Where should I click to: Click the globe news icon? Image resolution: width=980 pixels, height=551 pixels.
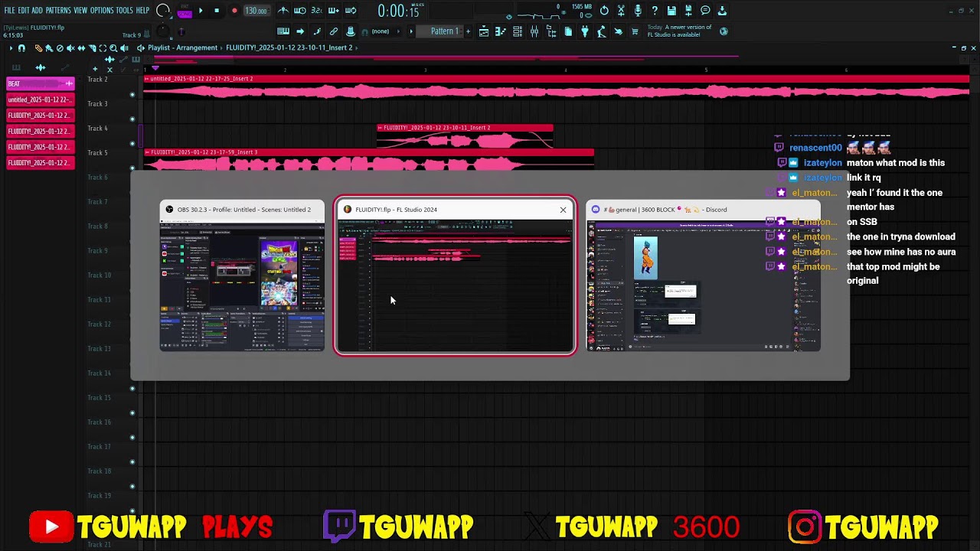click(x=724, y=31)
